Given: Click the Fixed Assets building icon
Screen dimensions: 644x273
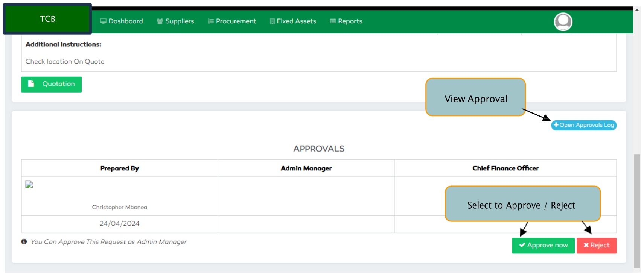Looking at the screenshot, I should click(x=272, y=21).
